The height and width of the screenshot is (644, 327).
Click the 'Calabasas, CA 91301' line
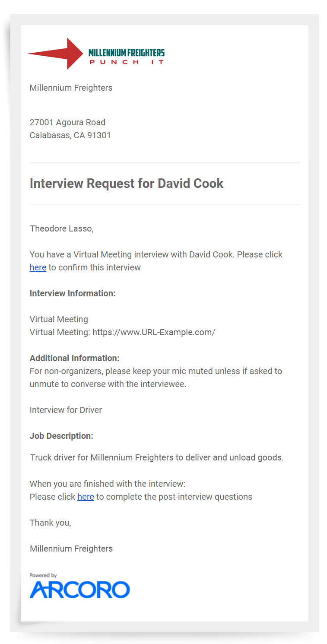click(x=70, y=135)
